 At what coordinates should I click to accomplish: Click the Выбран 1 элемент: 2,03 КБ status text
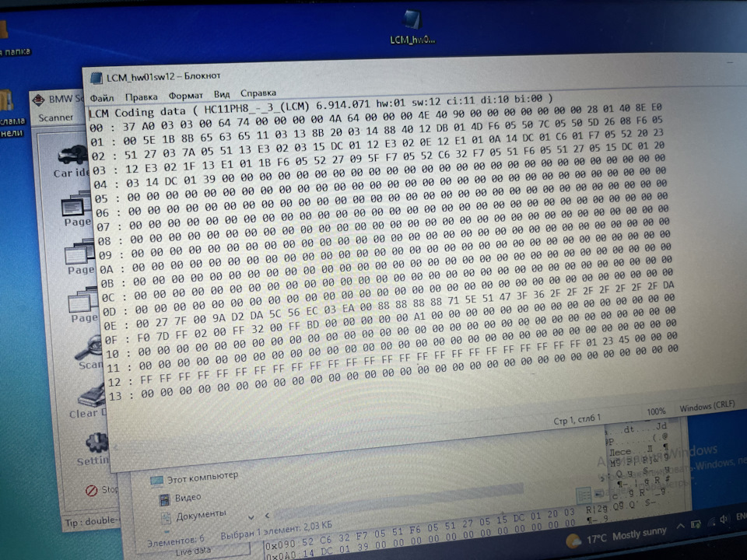[275, 530]
